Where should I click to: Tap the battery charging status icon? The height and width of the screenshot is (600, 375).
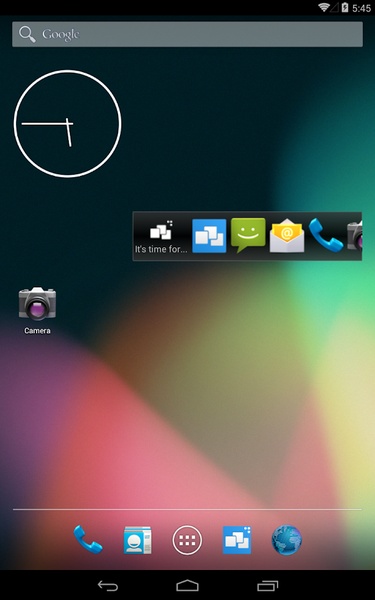345,7
